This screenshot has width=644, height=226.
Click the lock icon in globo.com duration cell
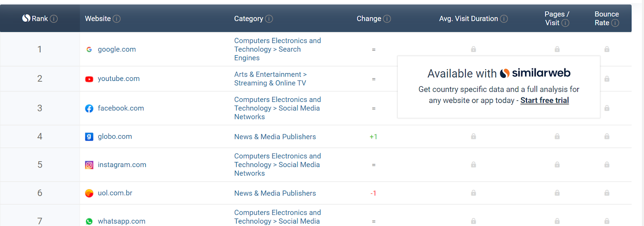tap(473, 137)
